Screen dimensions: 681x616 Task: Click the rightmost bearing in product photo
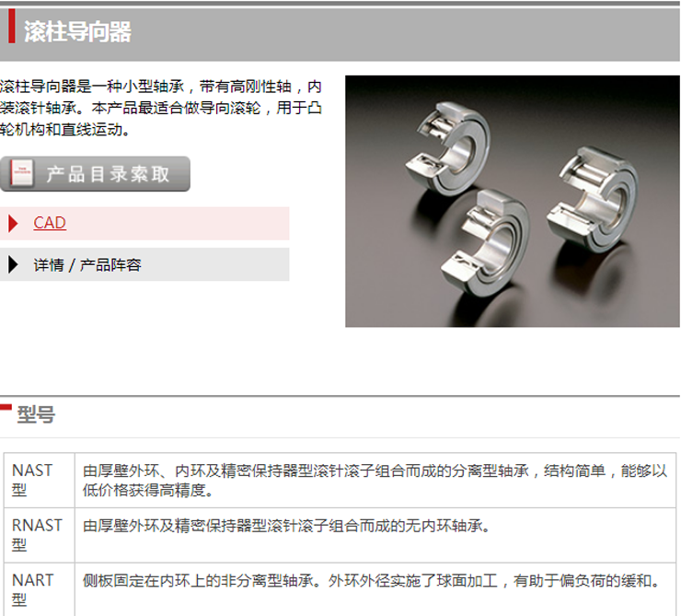(594, 200)
